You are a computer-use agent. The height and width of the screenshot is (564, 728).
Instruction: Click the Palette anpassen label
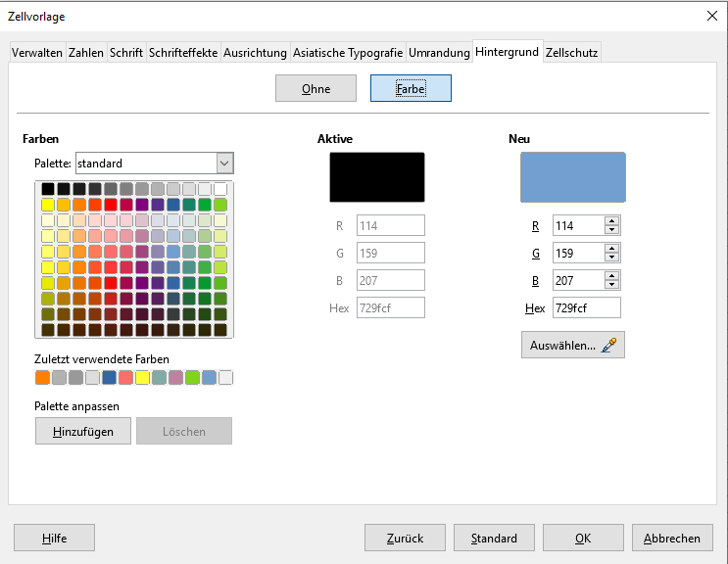pos(76,406)
